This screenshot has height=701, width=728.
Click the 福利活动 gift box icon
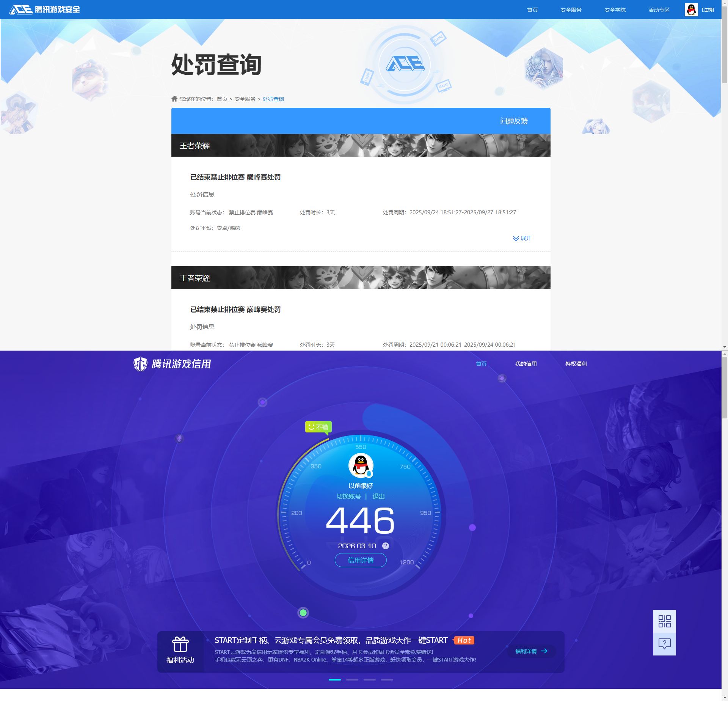180,644
